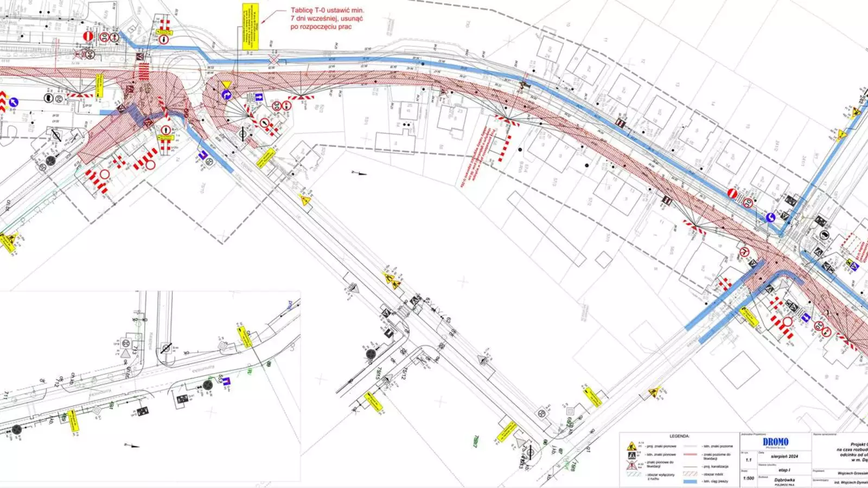Click the 'LEGENDA:' heading
The width and height of the screenshot is (868, 488).
(680, 436)
